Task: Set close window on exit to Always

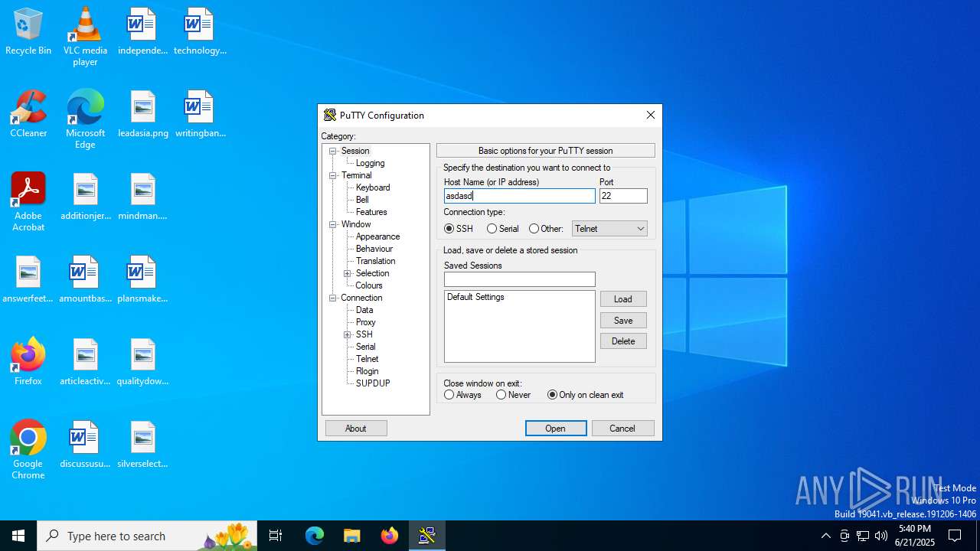Action: point(462,395)
